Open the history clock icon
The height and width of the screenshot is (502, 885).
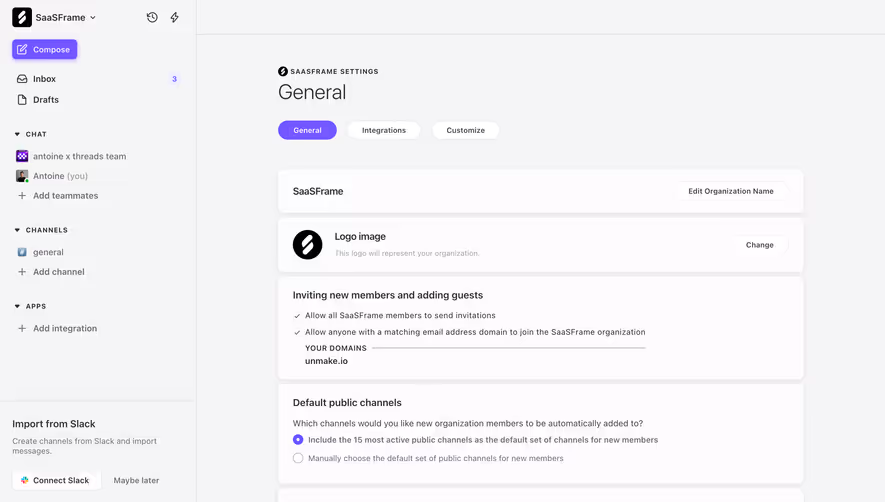[x=152, y=18]
